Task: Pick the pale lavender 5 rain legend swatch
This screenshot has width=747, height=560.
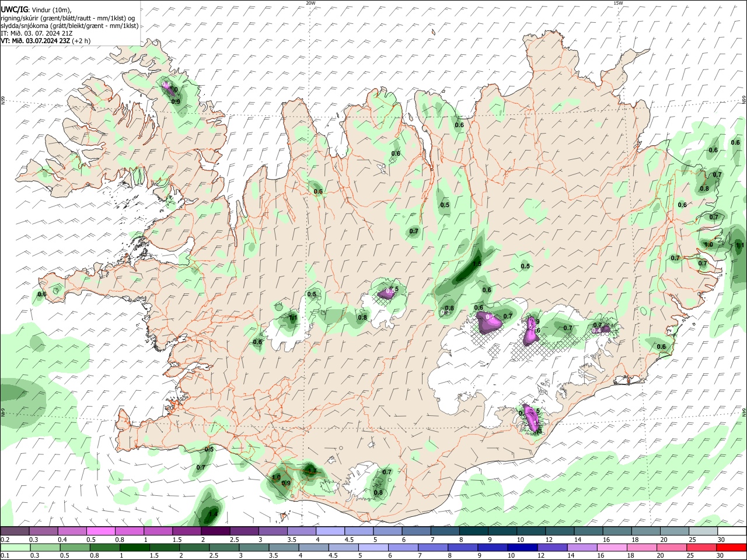Action: (x=373, y=547)
